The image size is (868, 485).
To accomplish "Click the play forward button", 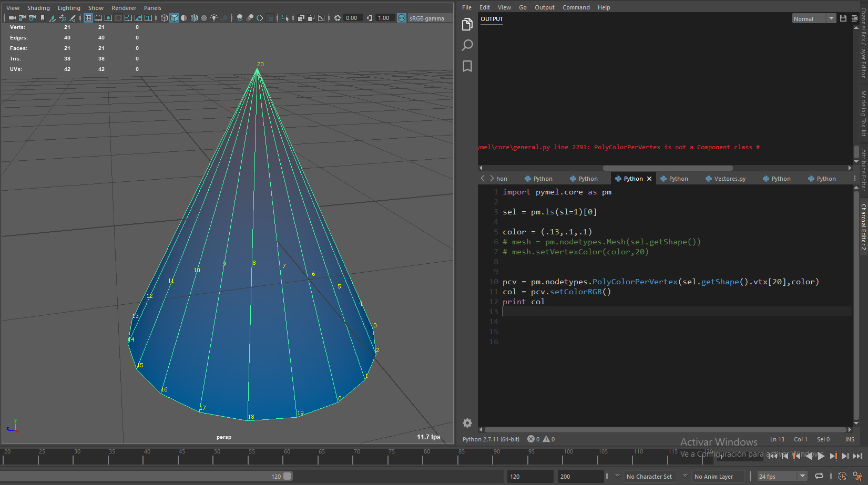I will click(x=821, y=456).
